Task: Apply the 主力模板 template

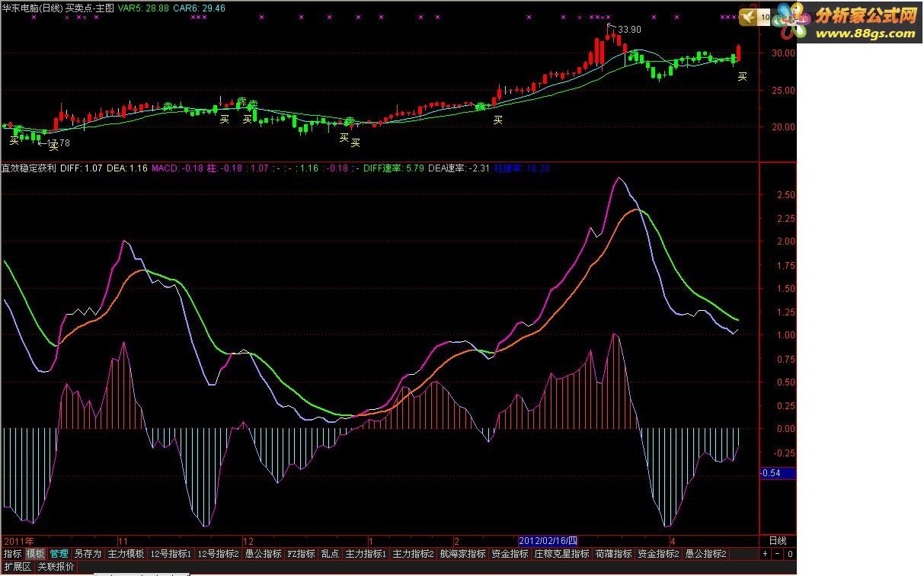Action: click(126, 554)
